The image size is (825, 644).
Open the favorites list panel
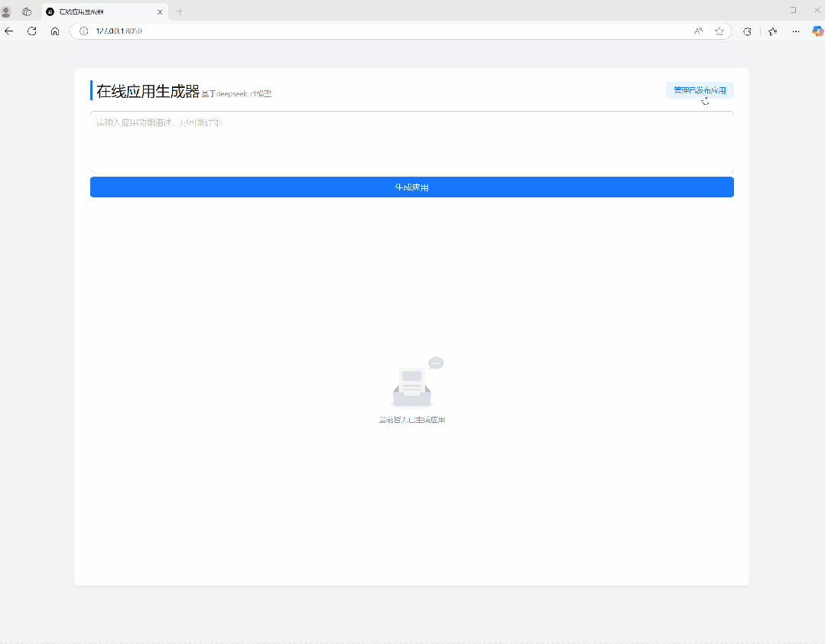[x=772, y=31]
